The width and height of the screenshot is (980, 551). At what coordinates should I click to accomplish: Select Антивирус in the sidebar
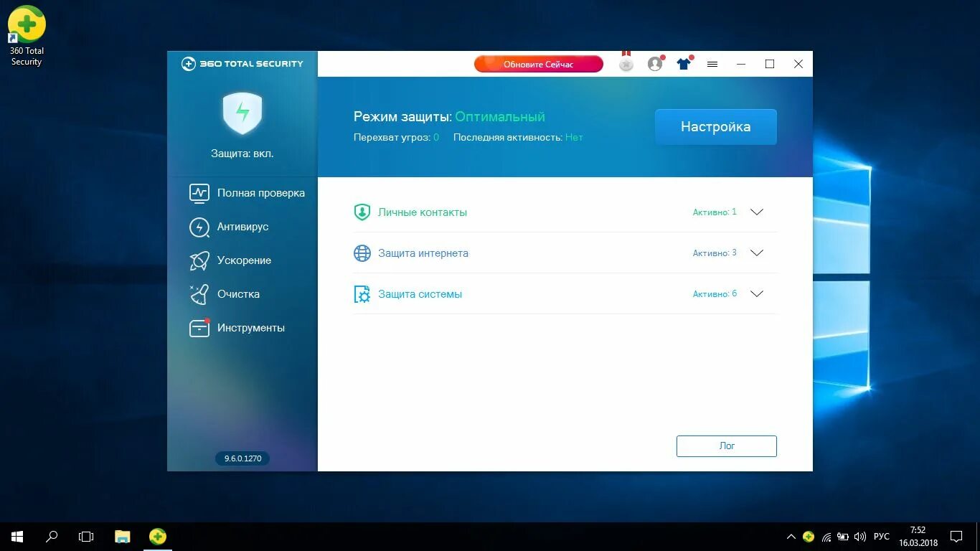pyautogui.click(x=243, y=227)
